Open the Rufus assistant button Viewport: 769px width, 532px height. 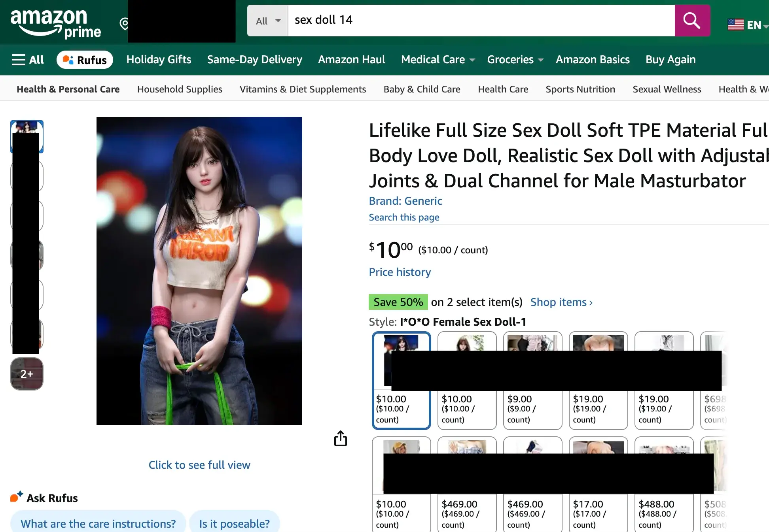pyautogui.click(x=85, y=60)
